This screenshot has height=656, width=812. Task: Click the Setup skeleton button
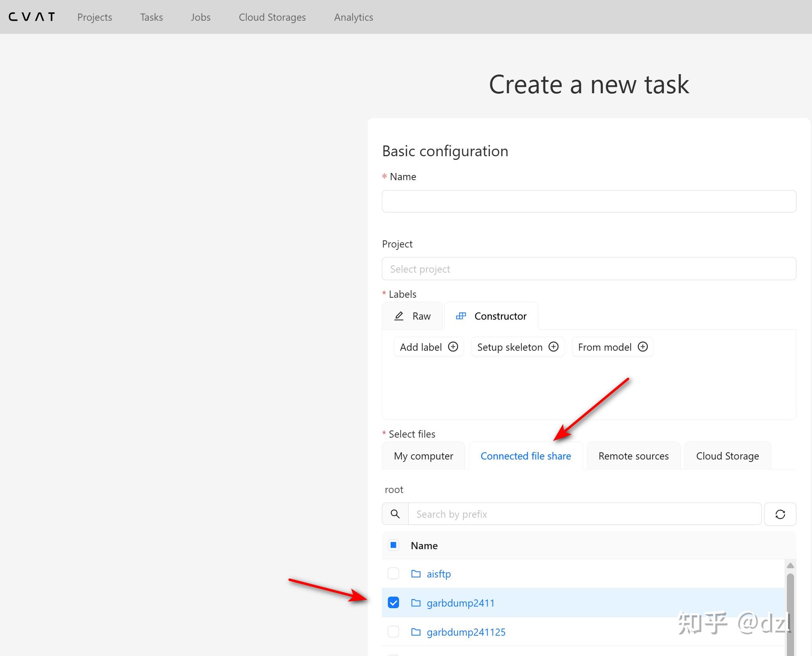click(517, 347)
